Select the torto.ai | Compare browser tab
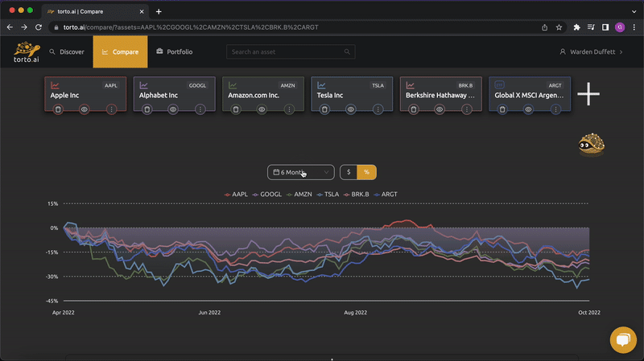 94,11
